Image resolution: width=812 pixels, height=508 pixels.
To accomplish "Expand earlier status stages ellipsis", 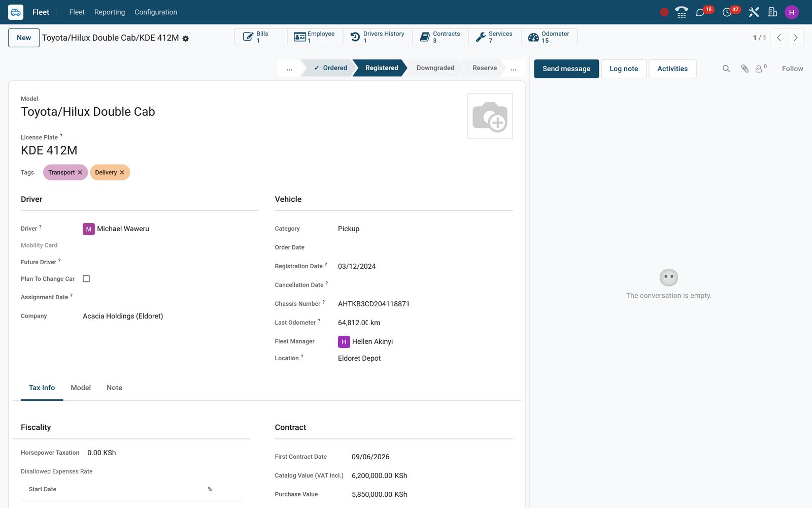I will [x=289, y=68].
